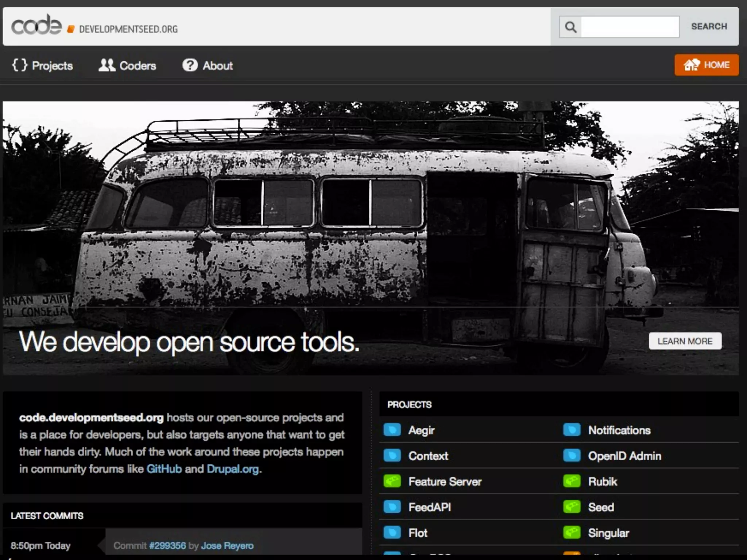Open the About page link

click(x=217, y=66)
